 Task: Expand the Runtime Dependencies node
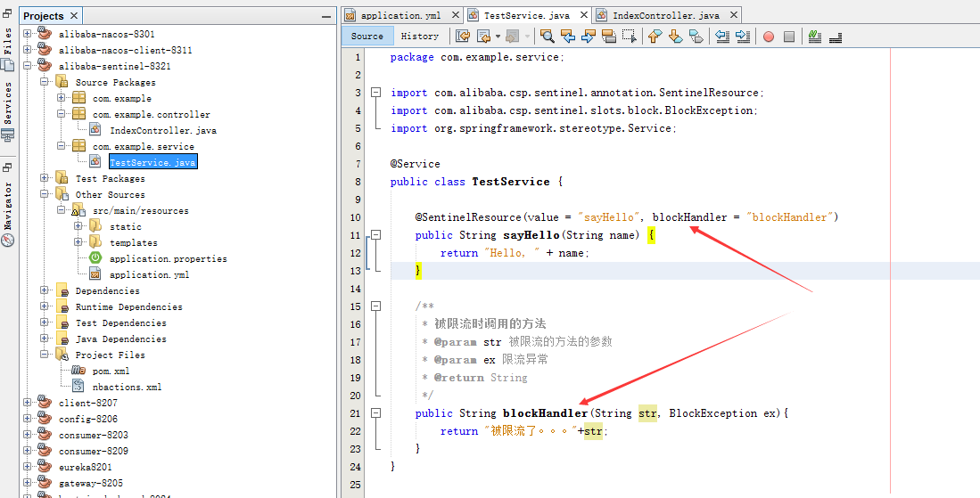coord(45,306)
